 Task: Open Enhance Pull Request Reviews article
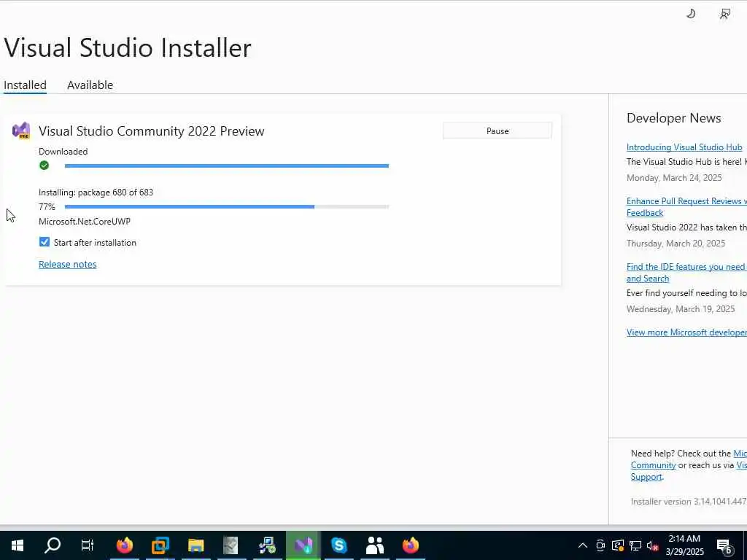point(686,206)
